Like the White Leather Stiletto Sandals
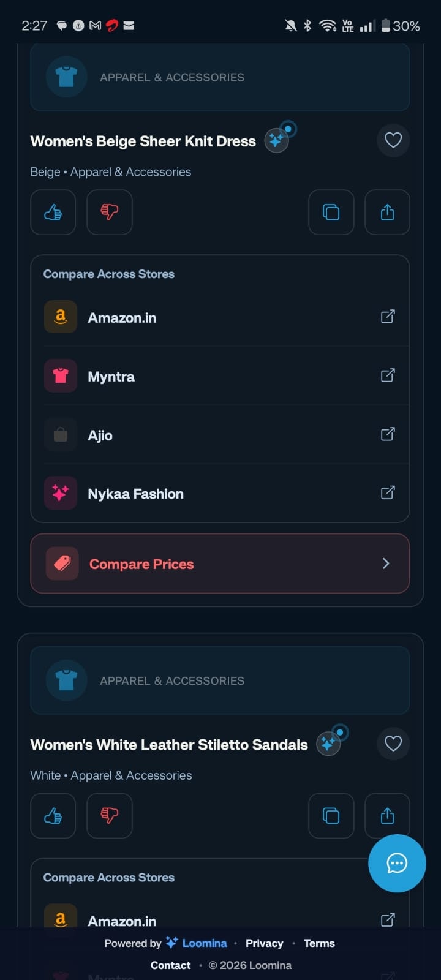The height and width of the screenshot is (980, 441). [x=53, y=816]
